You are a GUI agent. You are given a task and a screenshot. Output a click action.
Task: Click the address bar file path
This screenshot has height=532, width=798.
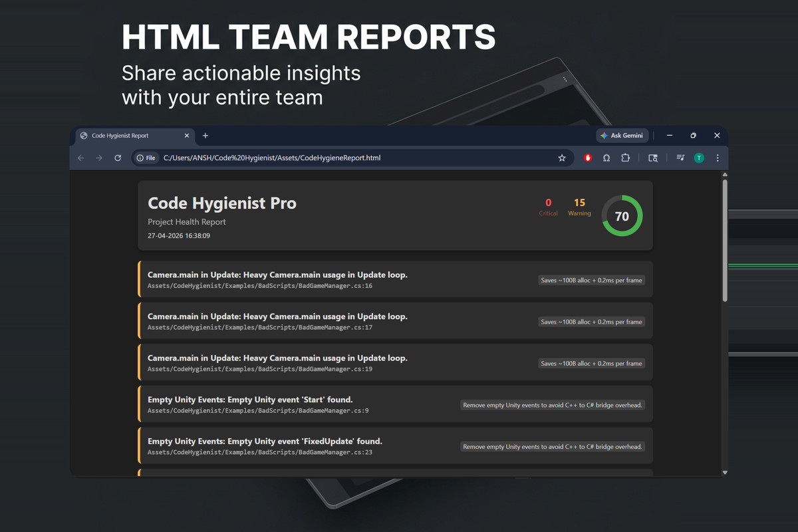click(272, 158)
